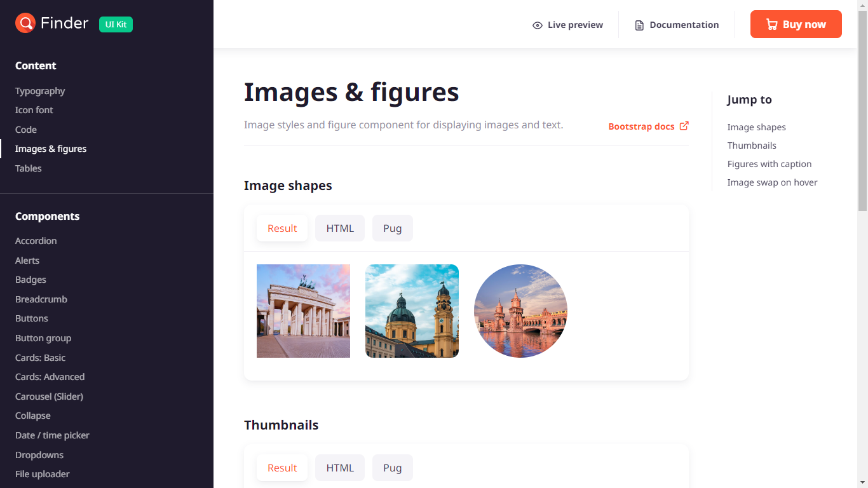Select HTML tab in Thumbnails section
This screenshot has height=488, width=868.
point(340,468)
